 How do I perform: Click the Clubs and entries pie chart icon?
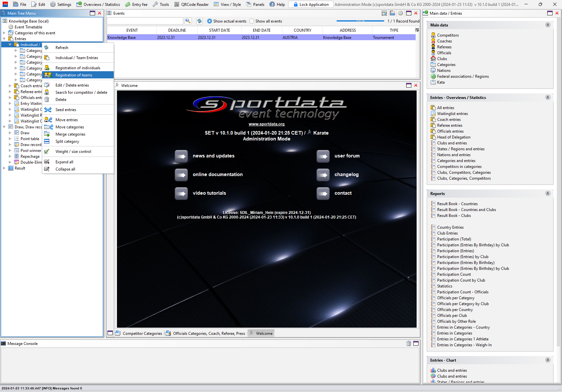(x=433, y=376)
